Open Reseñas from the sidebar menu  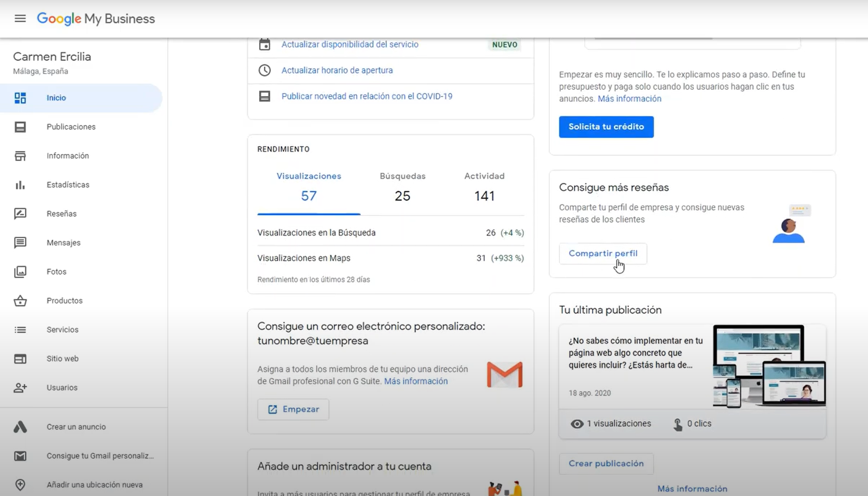[x=61, y=214]
